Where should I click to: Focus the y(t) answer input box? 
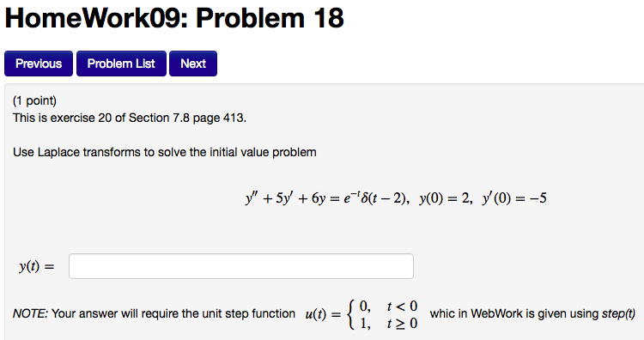click(x=241, y=266)
